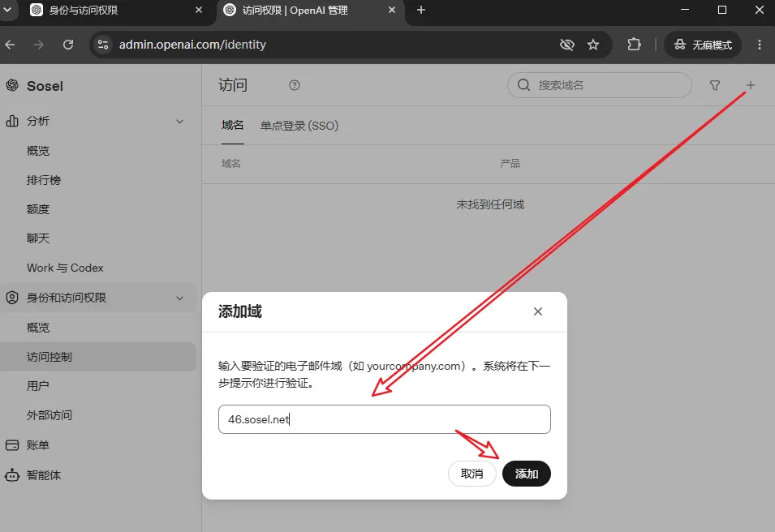Open 外部访问 in the sidebar
This screenshot has height=532, width=775.
pos(50,415)
